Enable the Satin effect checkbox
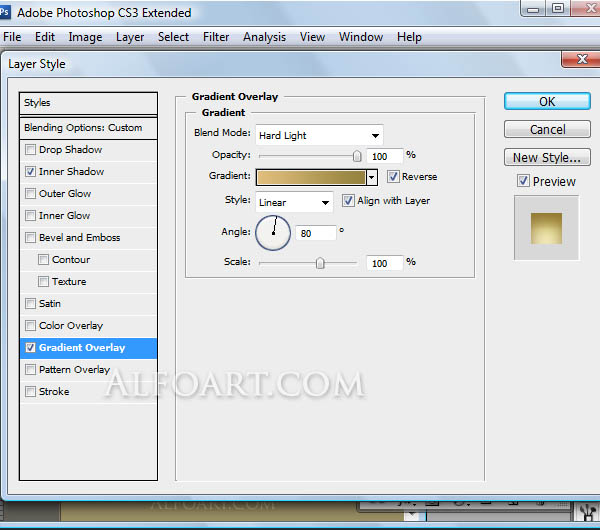The width and height of the screenshot is (600, 530). tap(30, 303)
